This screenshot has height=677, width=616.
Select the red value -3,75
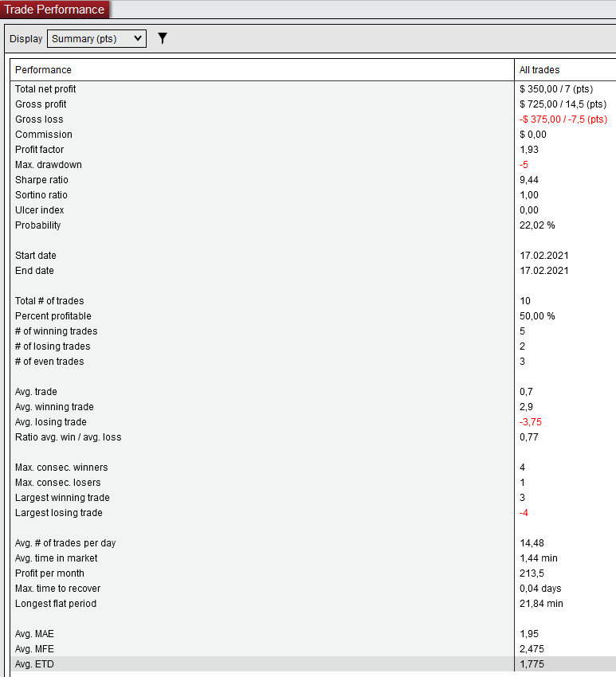pyautogui.click(x=530, y=422)
